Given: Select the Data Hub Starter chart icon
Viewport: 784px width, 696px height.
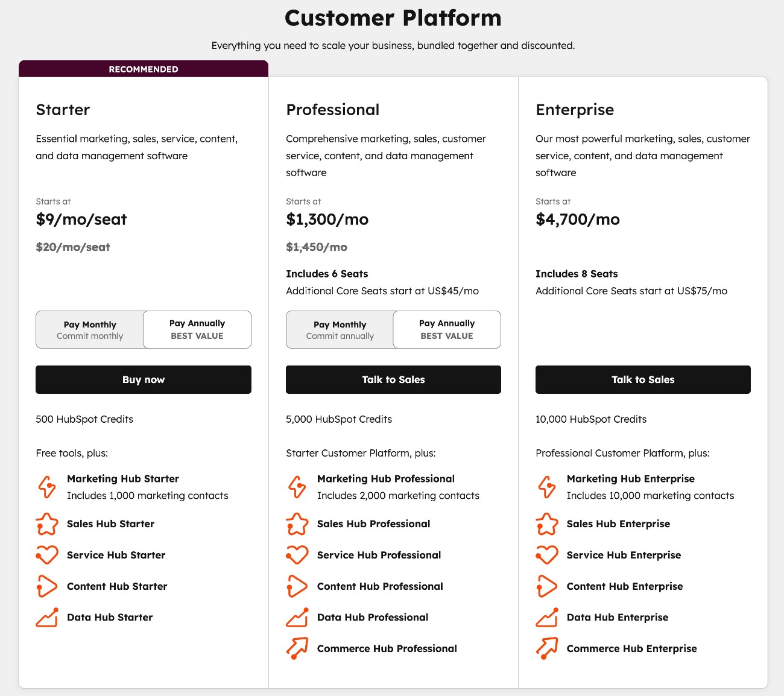Looking at the screenshot, I should point(47,617).
